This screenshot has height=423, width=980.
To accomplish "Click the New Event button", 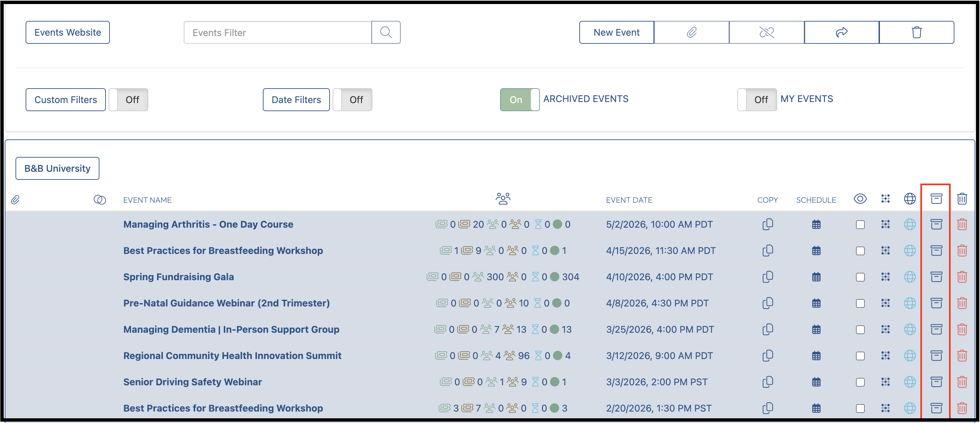I will tap(617, 32).
